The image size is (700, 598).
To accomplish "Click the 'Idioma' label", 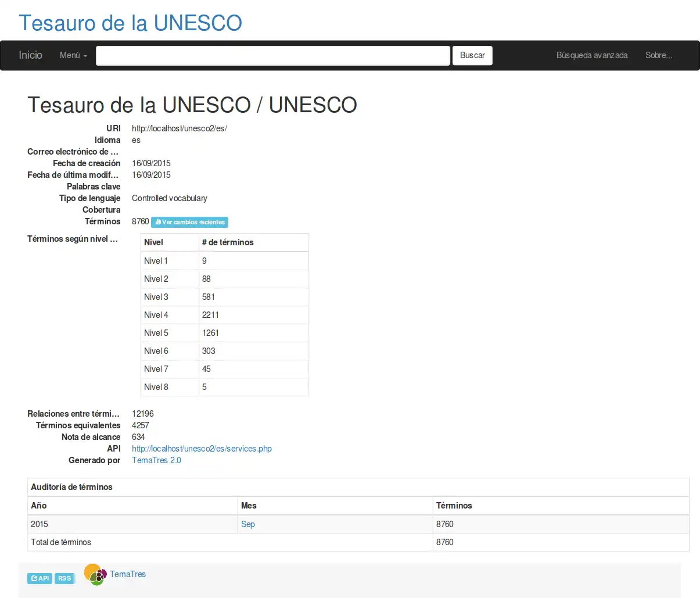I will click(x=107, y=140).
